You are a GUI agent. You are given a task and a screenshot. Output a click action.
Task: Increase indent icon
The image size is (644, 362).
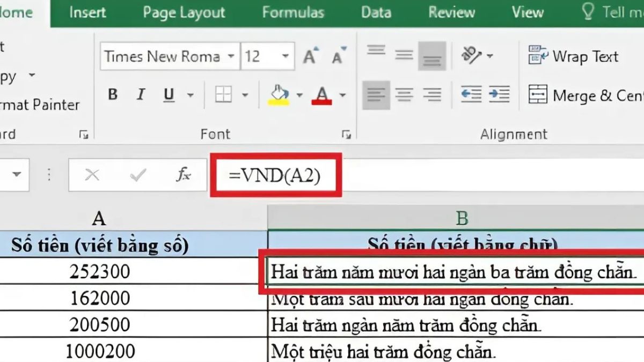(x=499, y=94)
